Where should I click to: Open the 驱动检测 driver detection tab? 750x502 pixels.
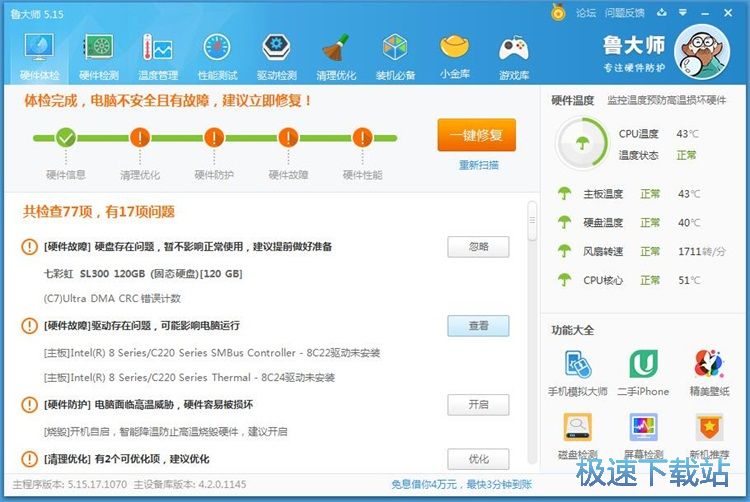pos(276,56)
